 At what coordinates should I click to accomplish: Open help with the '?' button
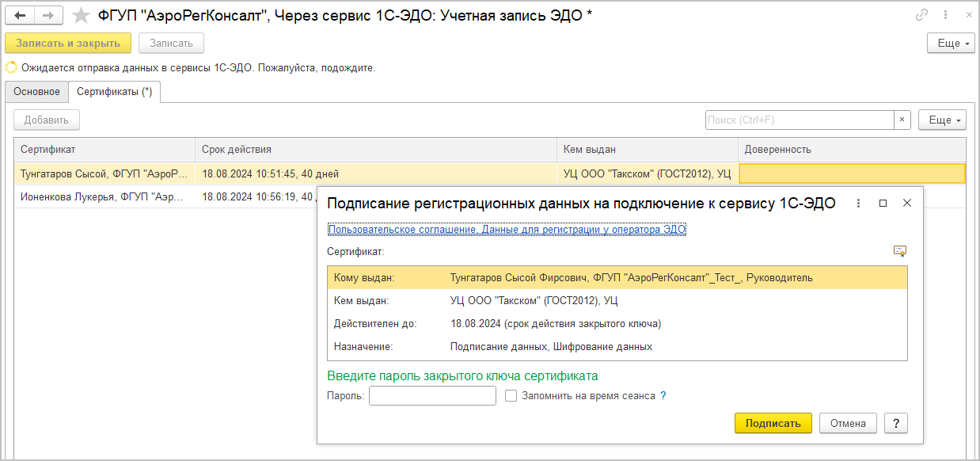tap(895, 423)
